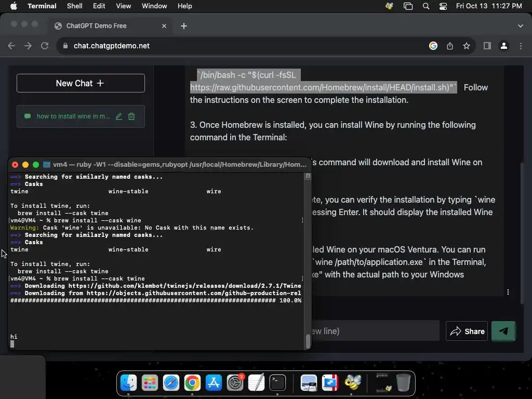This screenshot has height=399, width=532.
Task: Open Control Center in the menu bar
Action: click(x=443, y=6)
